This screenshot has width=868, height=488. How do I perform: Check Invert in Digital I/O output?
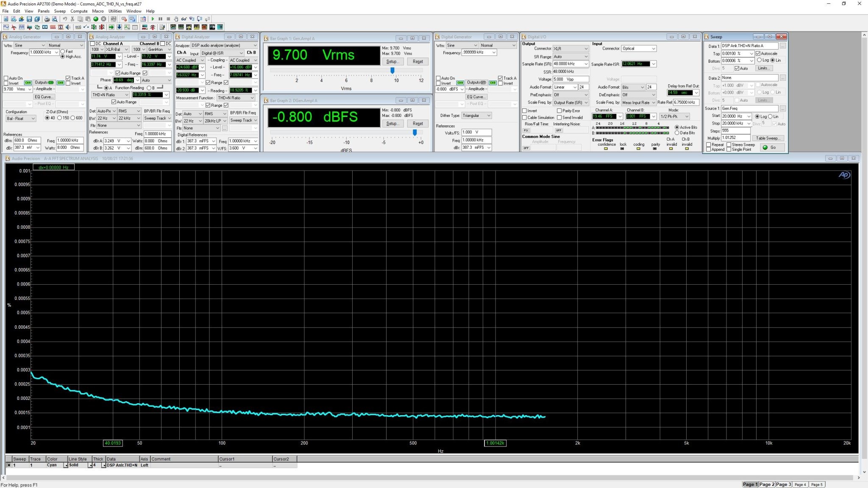point(524,111)
